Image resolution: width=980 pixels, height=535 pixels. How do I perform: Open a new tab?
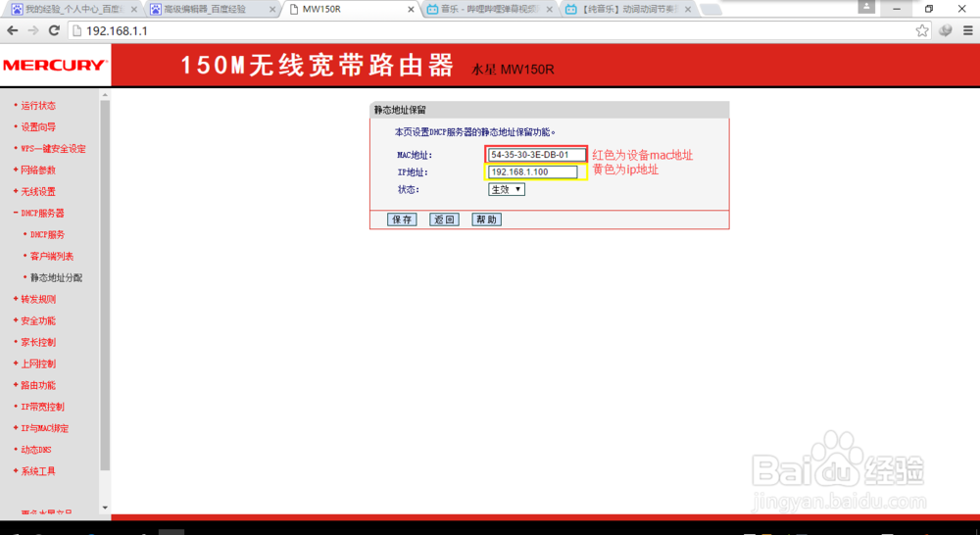710,10
